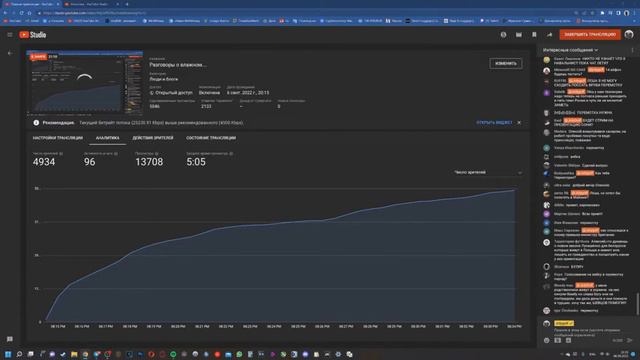Screen dimensions: 640x360
Task: Click help icon next to 13708 views label
Action: click(x=157, y=153)
